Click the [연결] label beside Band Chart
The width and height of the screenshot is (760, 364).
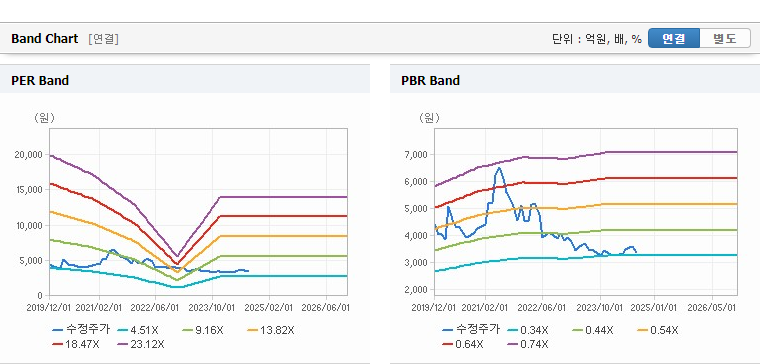pyautogui.click(x=103, y=39)
